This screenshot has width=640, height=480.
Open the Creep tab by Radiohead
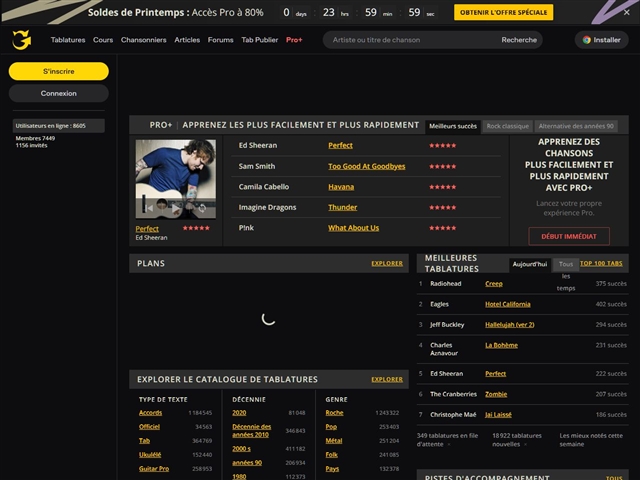click(x=494, y=284)
